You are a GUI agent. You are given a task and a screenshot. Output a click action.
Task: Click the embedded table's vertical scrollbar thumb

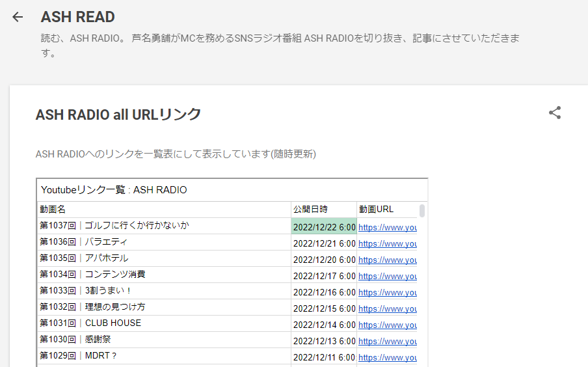click(x=422, y=211)
